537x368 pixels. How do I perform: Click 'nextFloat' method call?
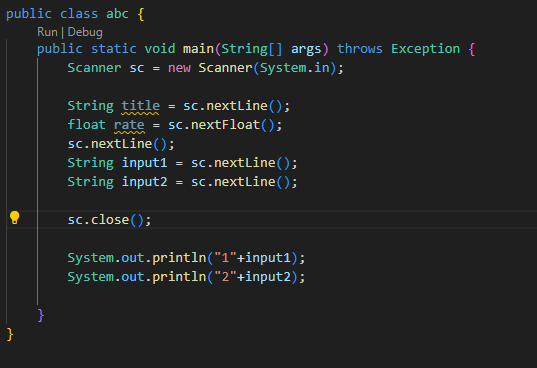click(x=225, y=125)
